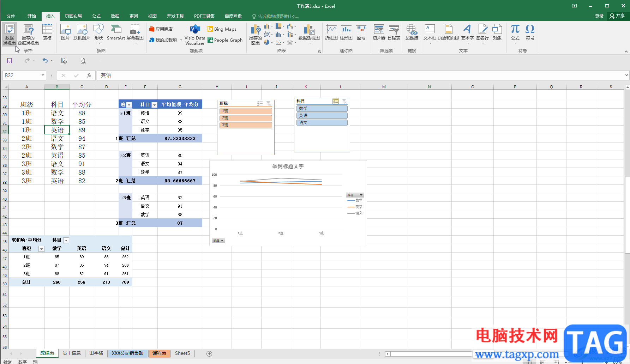Toggle 英语 in the 科目 slicer

point(322,116)
